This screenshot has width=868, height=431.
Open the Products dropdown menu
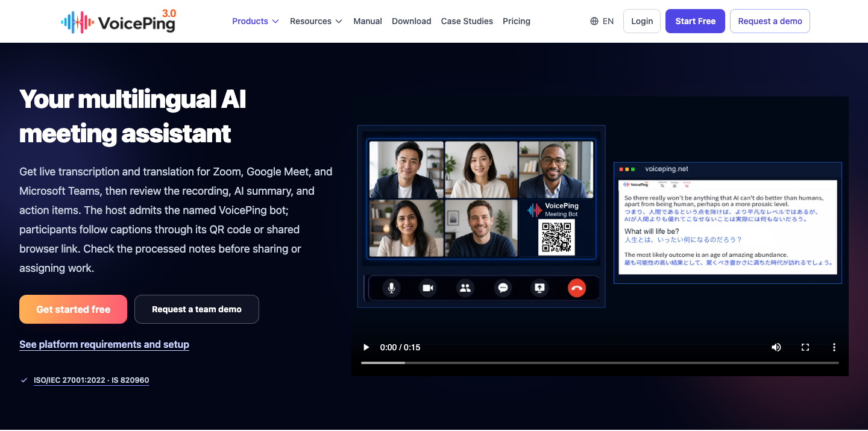pos(256,21)
